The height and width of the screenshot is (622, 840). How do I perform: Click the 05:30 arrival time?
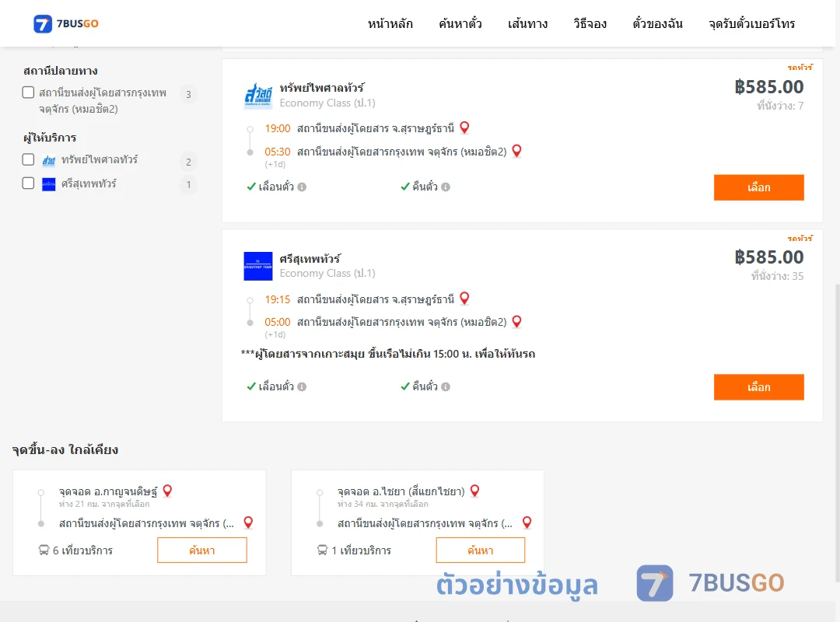[278, 152]
